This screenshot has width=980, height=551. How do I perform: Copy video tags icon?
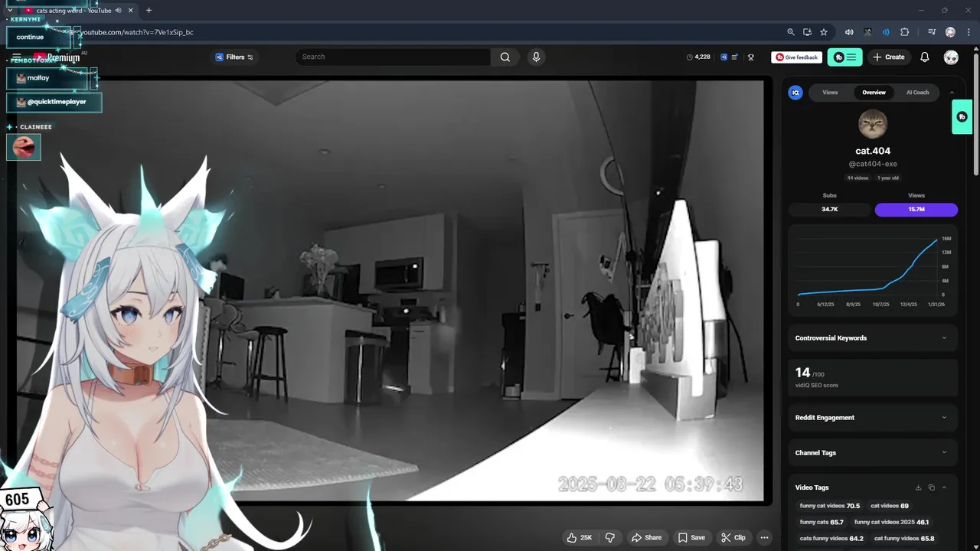[x=932, y=487]
